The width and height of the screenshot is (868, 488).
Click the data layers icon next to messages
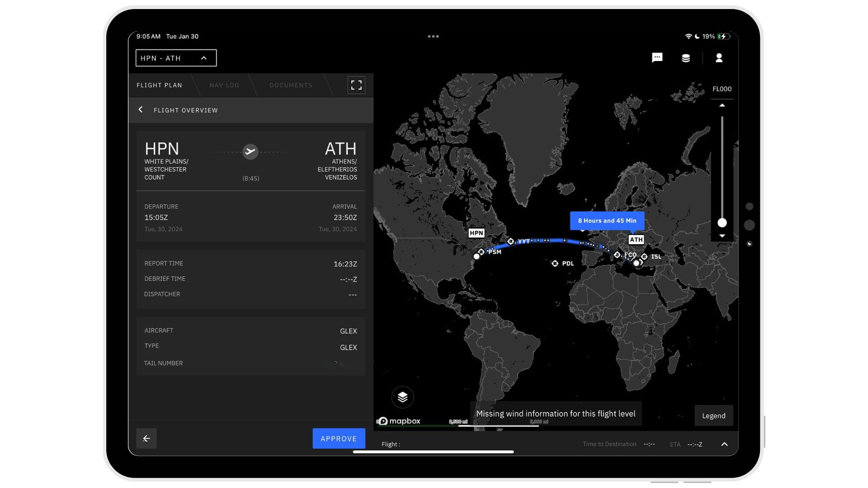point(685,58)
